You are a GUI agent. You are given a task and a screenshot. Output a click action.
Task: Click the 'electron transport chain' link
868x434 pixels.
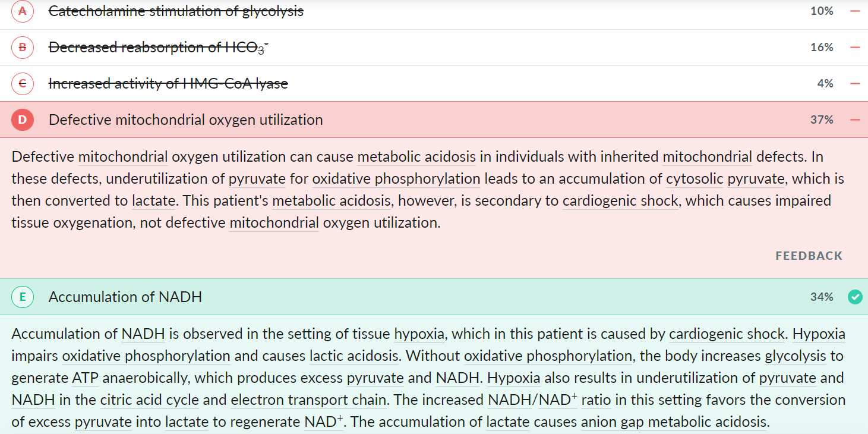click(x=308, y=400)
